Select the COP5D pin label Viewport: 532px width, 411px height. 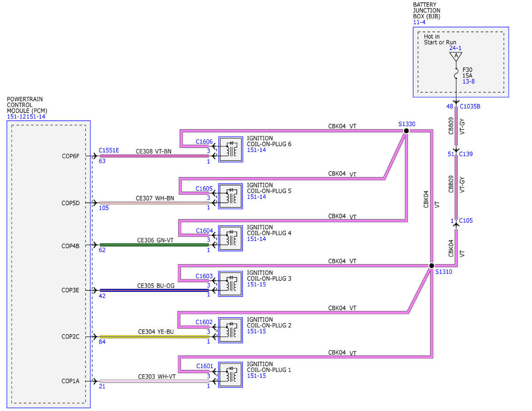[70, 203]
